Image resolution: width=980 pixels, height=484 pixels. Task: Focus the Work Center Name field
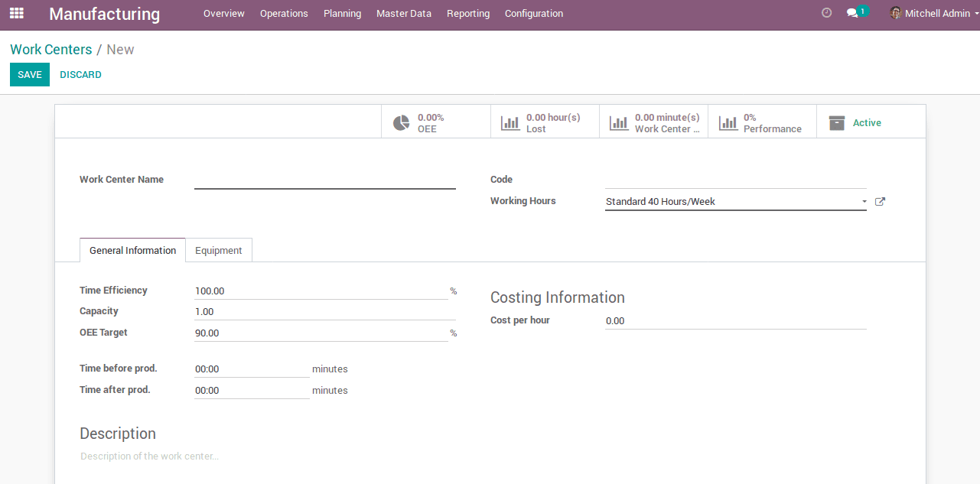(325, 180)
